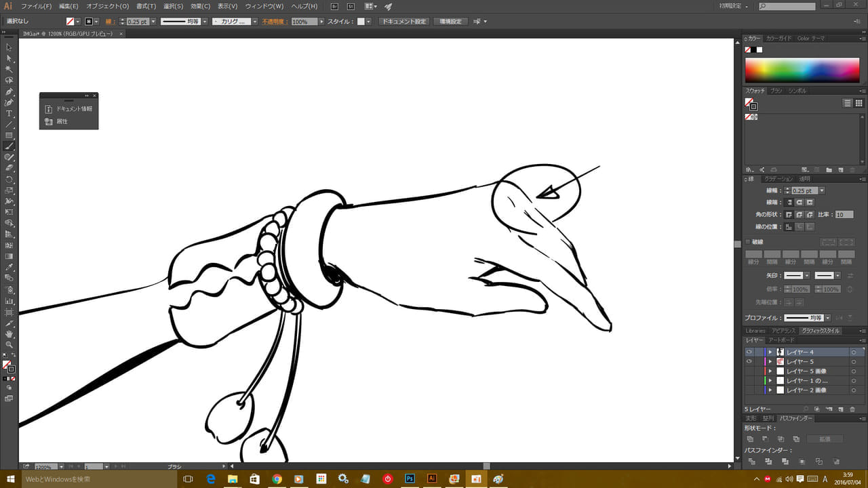Switch to the アートボード tab
Screen dimensions: 868x488
(x=781, y=340)
